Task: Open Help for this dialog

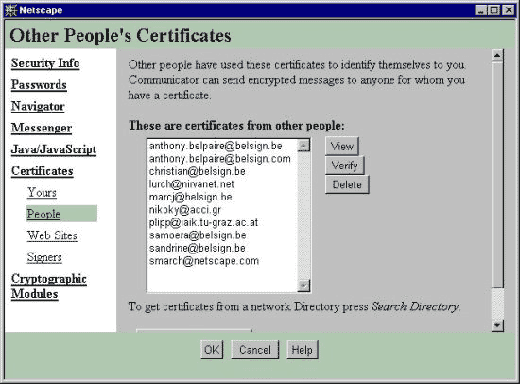Action: (x=302, y=350)
